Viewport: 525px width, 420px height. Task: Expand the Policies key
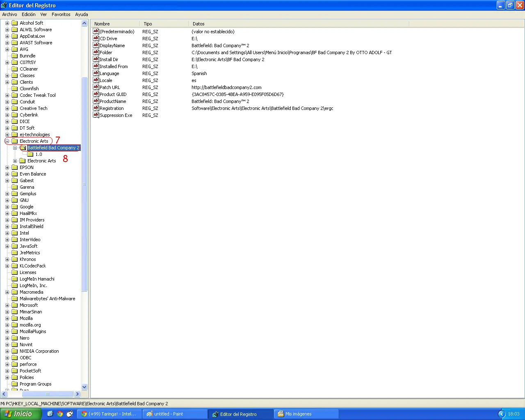tap(7, 377)
